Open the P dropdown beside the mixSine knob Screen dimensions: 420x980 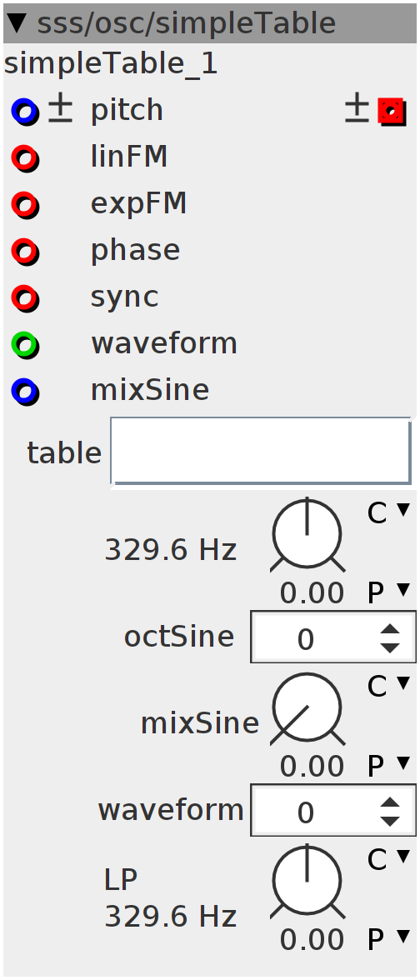coord(388,763)
